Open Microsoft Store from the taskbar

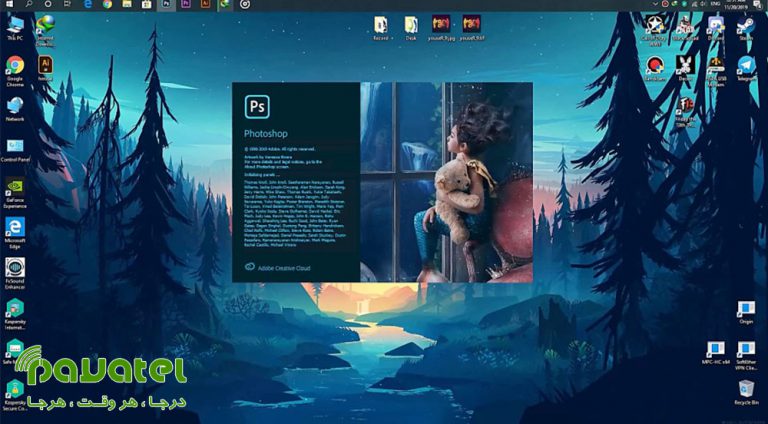point(146,4)
